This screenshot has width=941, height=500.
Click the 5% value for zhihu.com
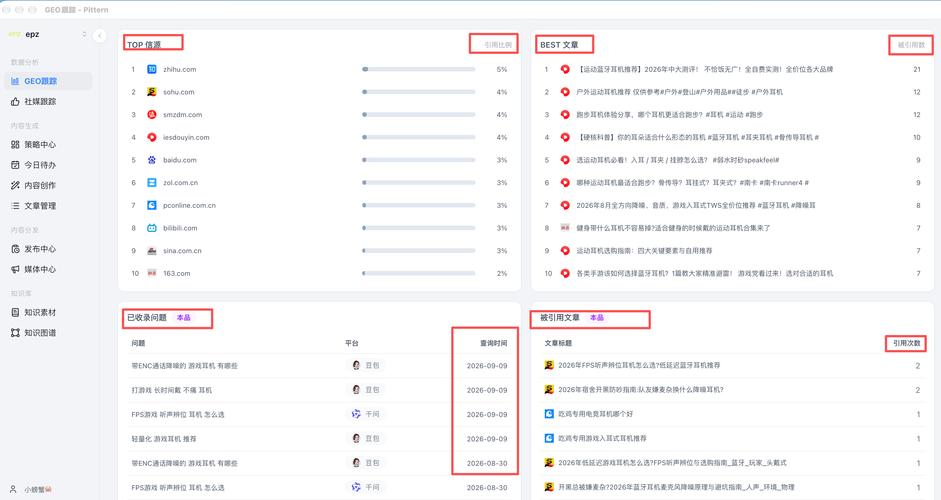pyautogui.click(x=502, y=70)
